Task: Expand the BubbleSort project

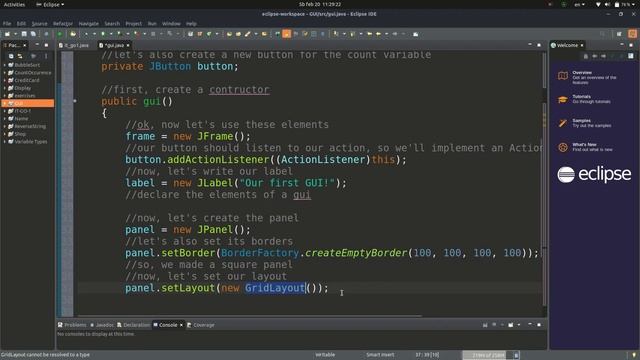Action: coord(4,65)
